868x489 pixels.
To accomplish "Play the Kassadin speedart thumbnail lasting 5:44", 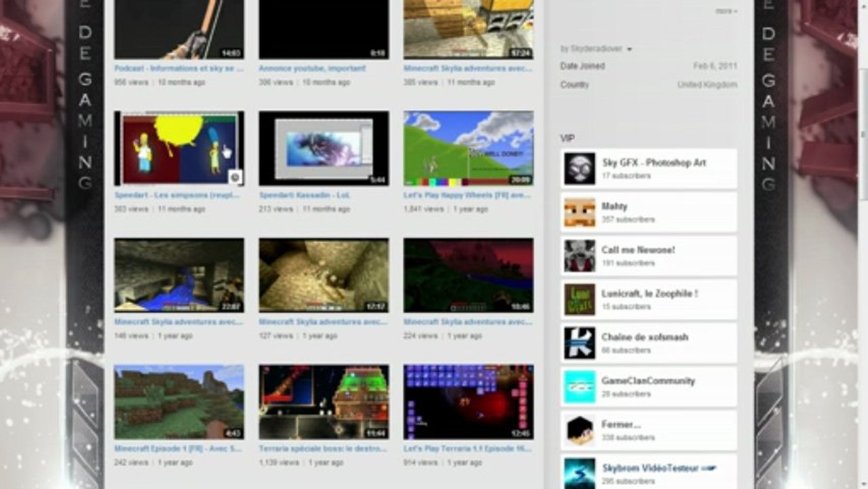I will pos(324,148).
